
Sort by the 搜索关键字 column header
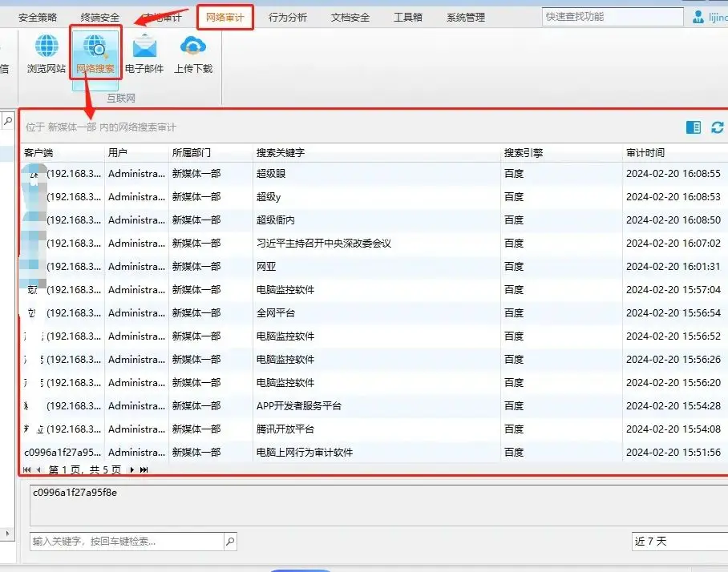(281, 152)
